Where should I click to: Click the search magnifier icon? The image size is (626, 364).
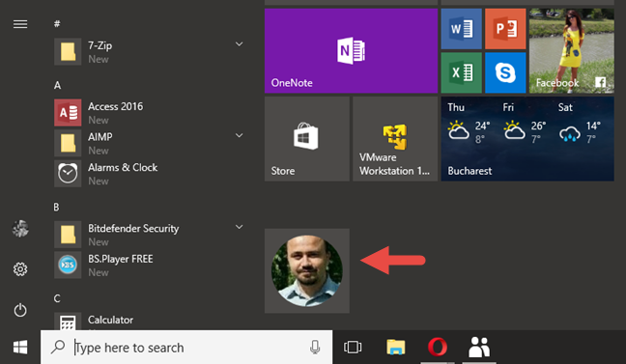(58, 347)
